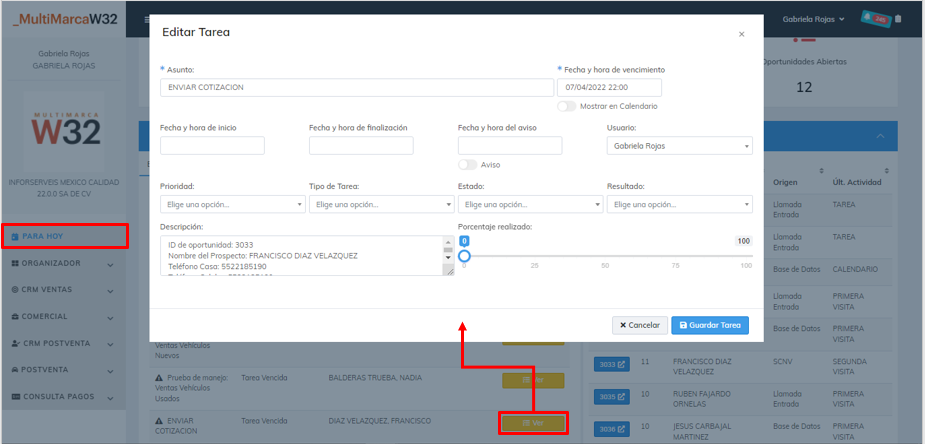Image resolution: width=925 pixels, height=444 pixels.
Task: Click Ver button in BALDERAS TRUEBA row
Action: tap(533, 380)
